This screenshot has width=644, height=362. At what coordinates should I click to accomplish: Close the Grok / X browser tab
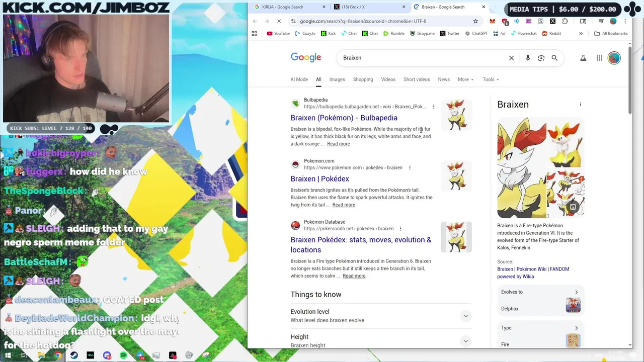click(x=404, y=7)
